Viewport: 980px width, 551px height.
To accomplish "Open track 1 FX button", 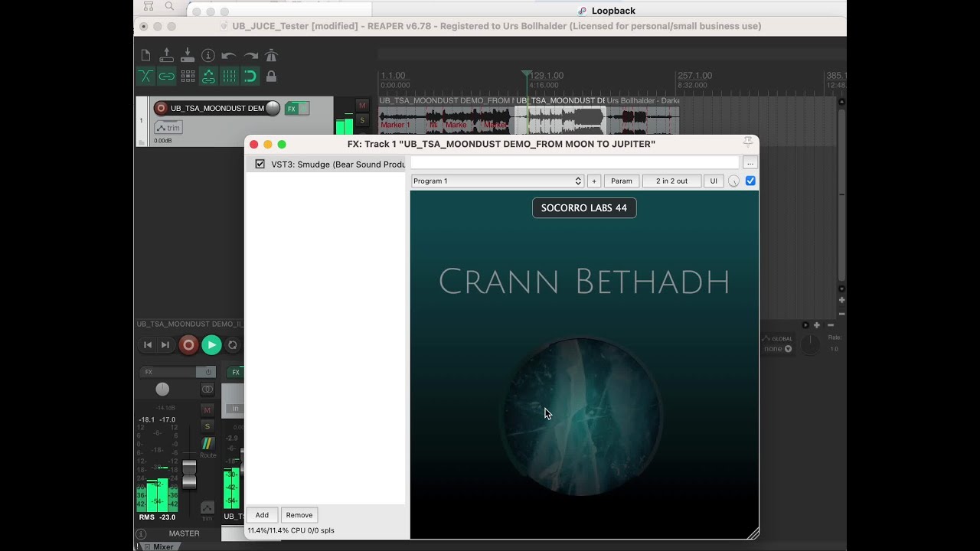I will 292,109.
